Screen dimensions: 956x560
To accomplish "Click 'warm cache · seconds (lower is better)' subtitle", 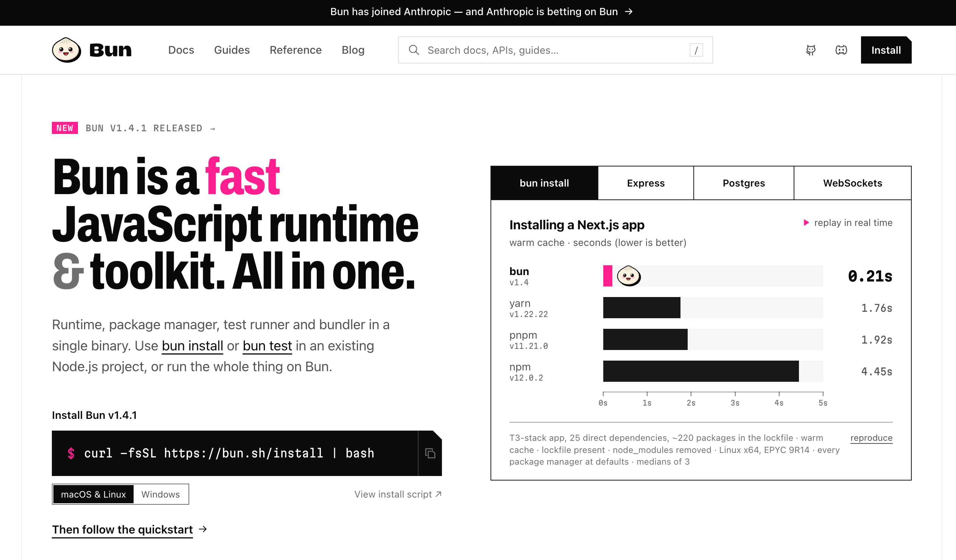I will coord(598,243).
